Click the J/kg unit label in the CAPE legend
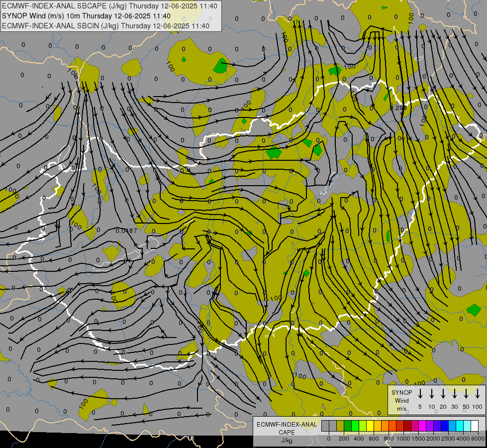Viewport: 487px width, 448px height. coord(287,441)
